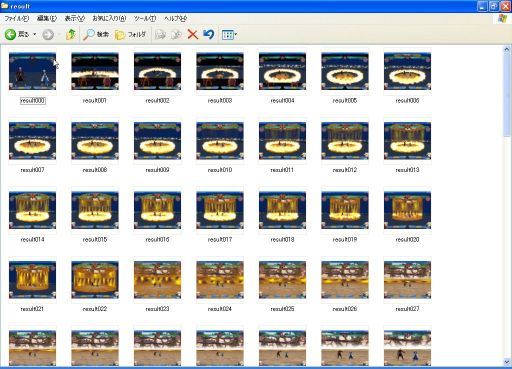
Task: Open the Help menu
Action: (x=175, y=19)
